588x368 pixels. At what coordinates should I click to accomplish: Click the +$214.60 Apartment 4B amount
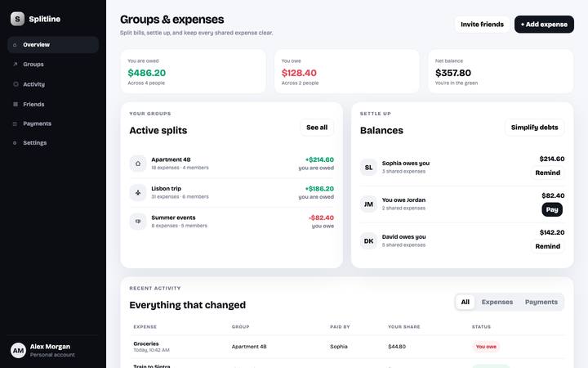click(319, 159)
